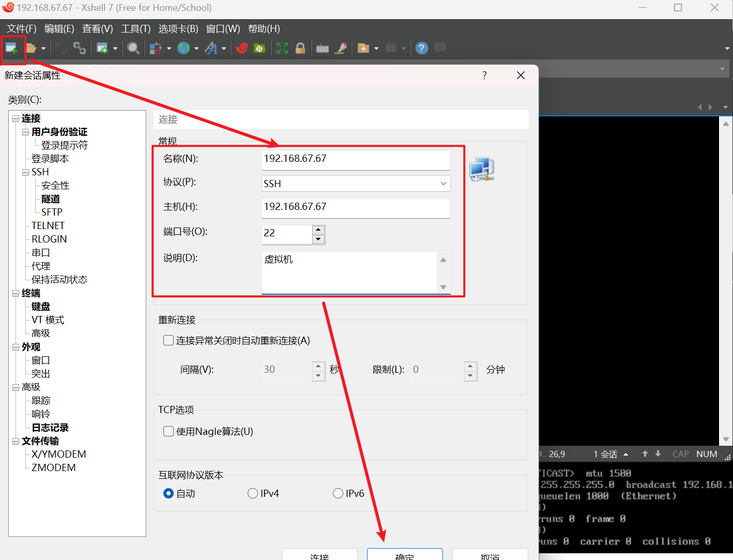Collapse the 外观 tree node
This screenshot has height=560, width=733.
(x=16, y=347)
